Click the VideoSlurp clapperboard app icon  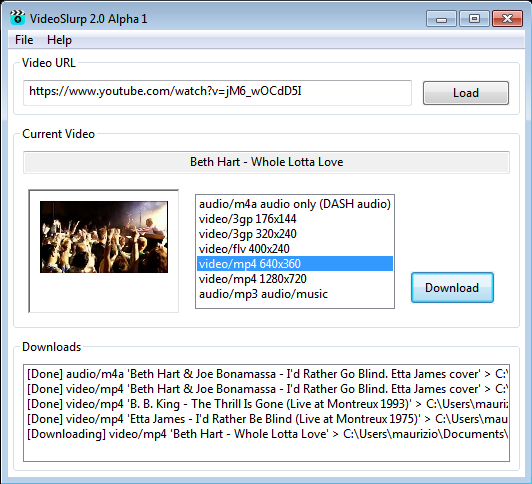17,18
